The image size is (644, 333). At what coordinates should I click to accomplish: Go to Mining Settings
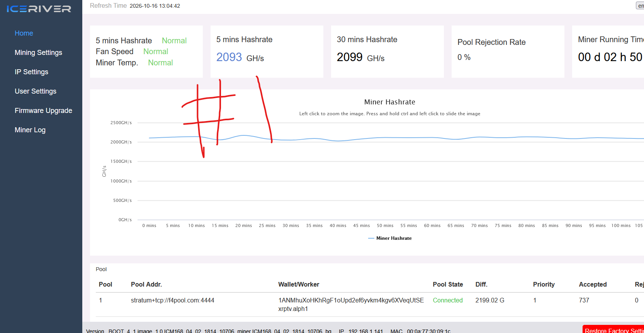(x=38, y=53)
